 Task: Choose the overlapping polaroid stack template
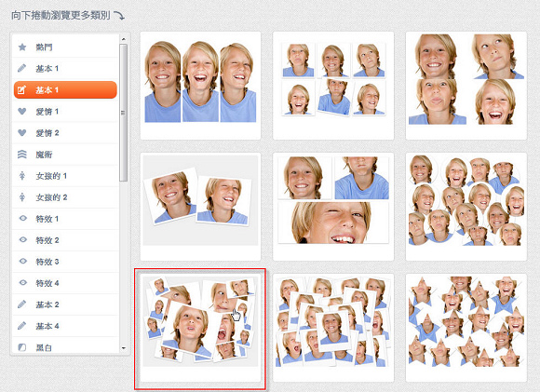(x=333, y=328)
